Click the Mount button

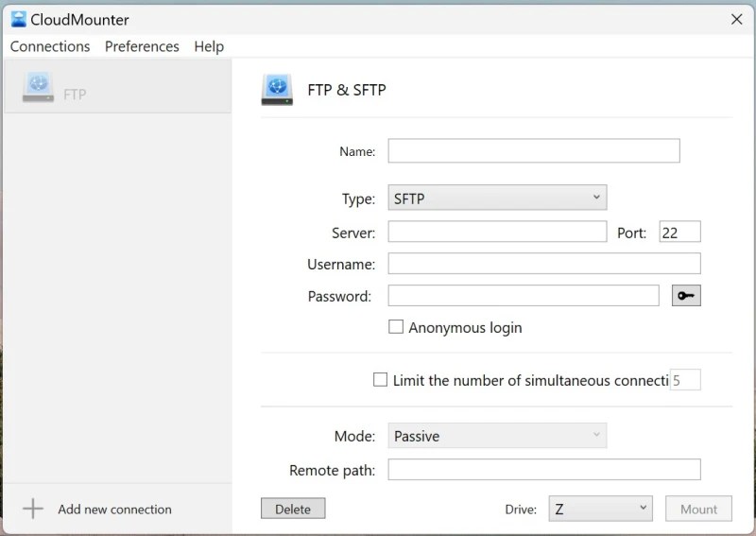[698, 509]
